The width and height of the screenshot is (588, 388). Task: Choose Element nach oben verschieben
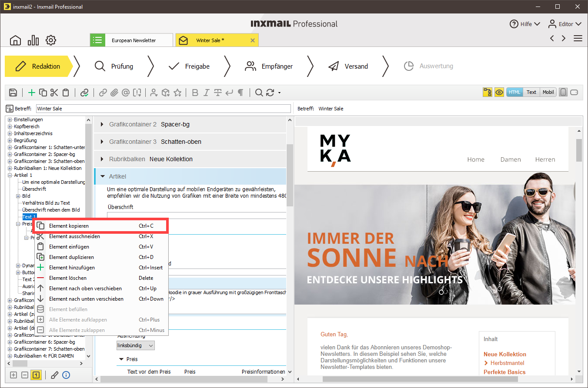pos(100,289)
